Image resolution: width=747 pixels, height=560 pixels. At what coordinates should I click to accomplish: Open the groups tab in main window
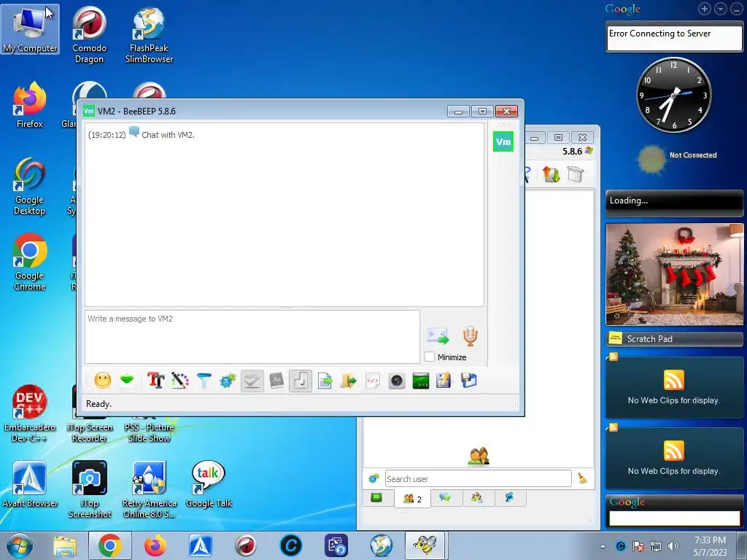click(x=477, y=498)
